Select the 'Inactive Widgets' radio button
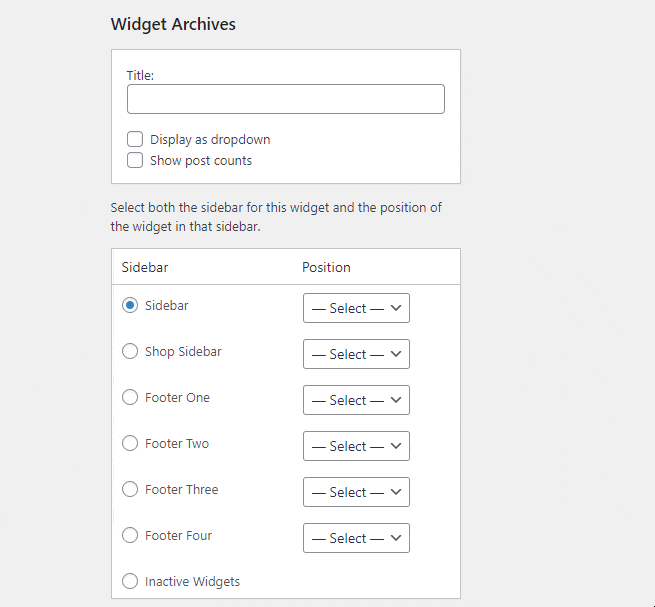This screenshot has width=655, height=607. click(x=130, y=582)
